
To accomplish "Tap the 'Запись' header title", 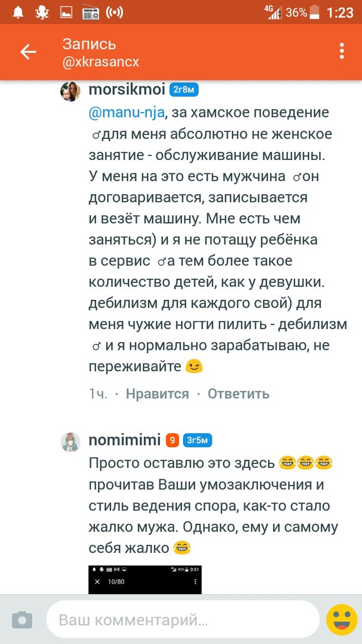I will click(x=89, y=43).
